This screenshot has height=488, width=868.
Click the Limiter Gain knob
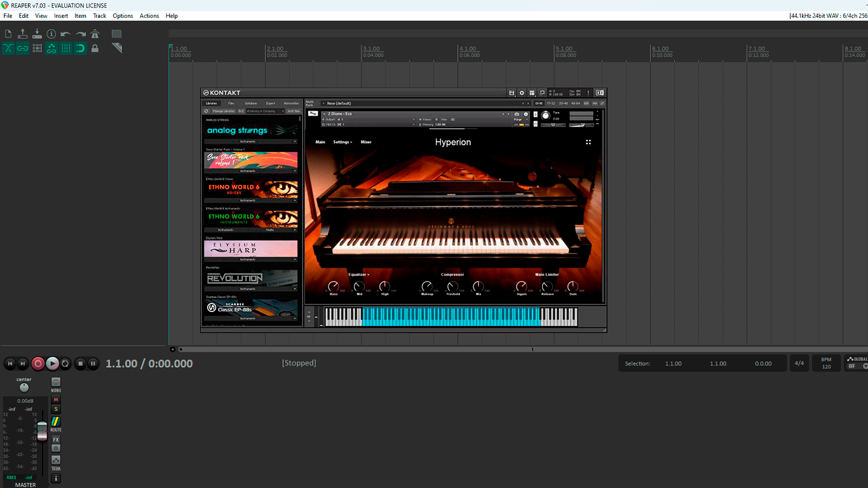(x=573, y=287)
